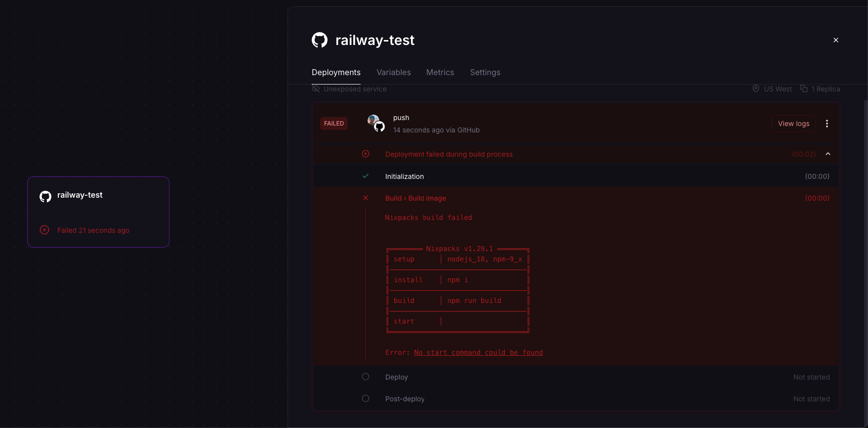
Task: Select the 'Build › Build image' step
Action: [415, 198]
